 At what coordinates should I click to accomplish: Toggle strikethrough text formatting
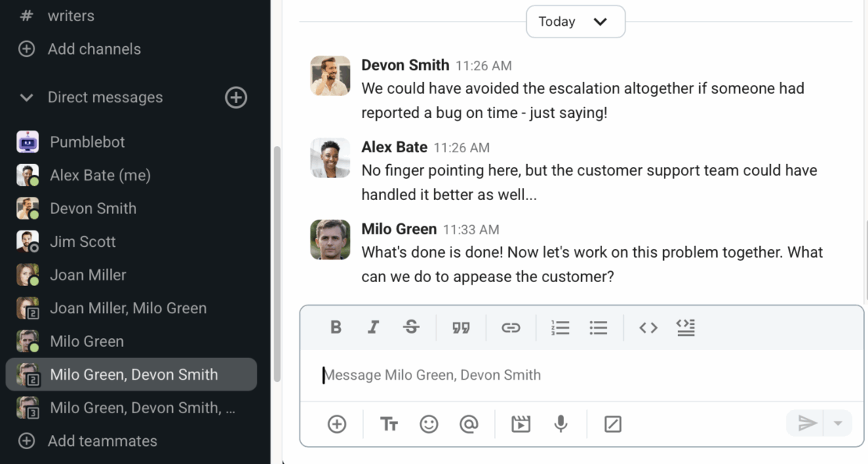click(x=411, y=327)
